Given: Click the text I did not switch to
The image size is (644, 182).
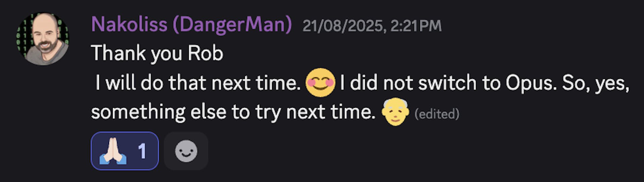Looking at the screenshot, I should coord(421,83).
